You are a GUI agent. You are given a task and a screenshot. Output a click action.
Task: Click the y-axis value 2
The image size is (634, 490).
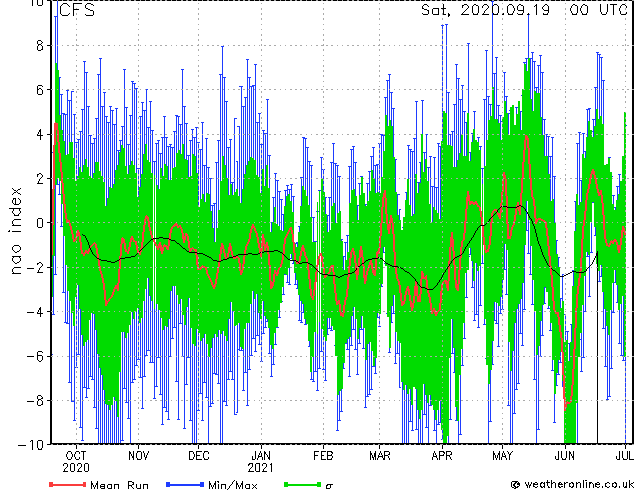[x=40, y=179]
